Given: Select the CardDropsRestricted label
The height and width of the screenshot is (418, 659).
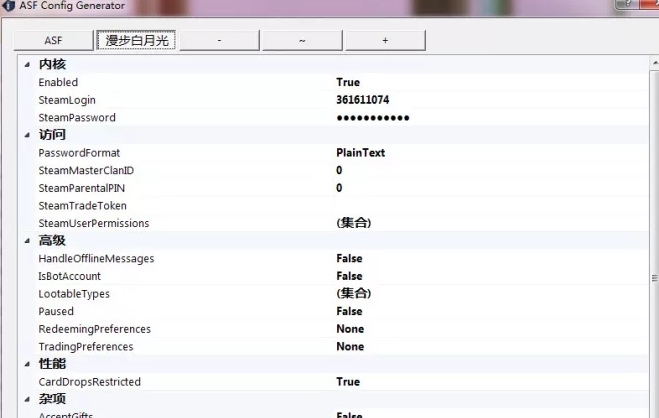Looking at the screenshot, I should click(x=90, y=382).
